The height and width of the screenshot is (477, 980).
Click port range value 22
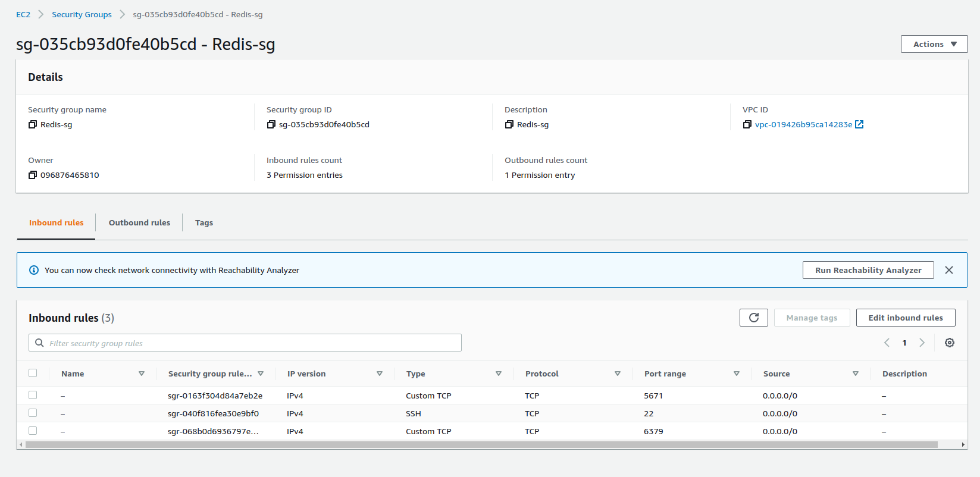coord(649,413)
